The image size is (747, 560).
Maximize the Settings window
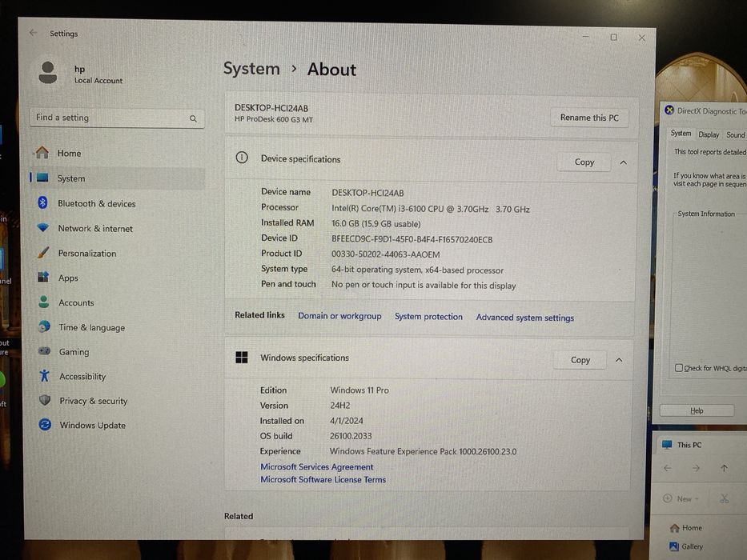click(x=613, y=37)
